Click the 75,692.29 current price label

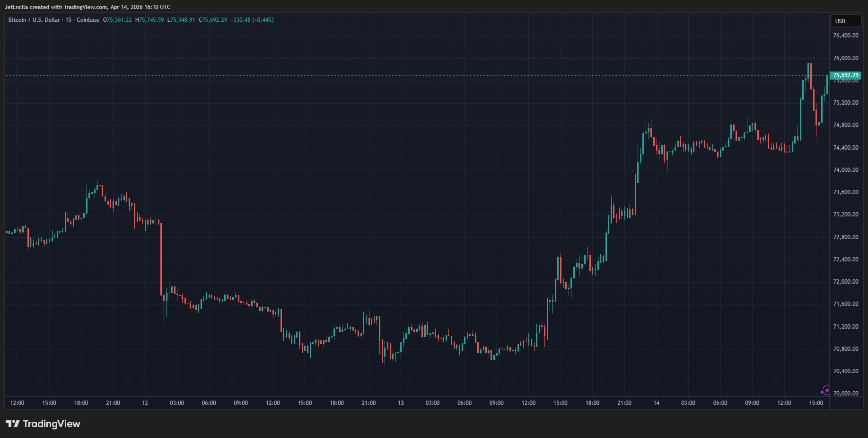pyautogui.click(x=845, y=75)
